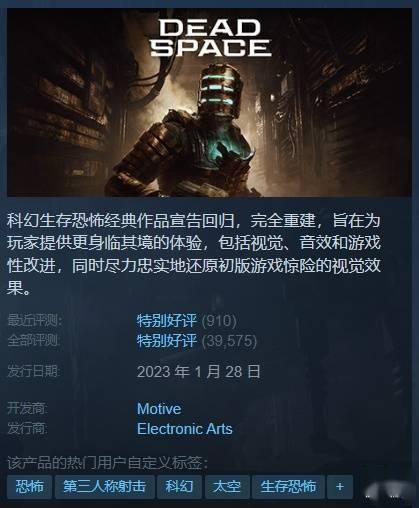This screenshot has height=508, width=419.
Task: Open the Dead Space header capsule image
Action: tap(209, 102)
